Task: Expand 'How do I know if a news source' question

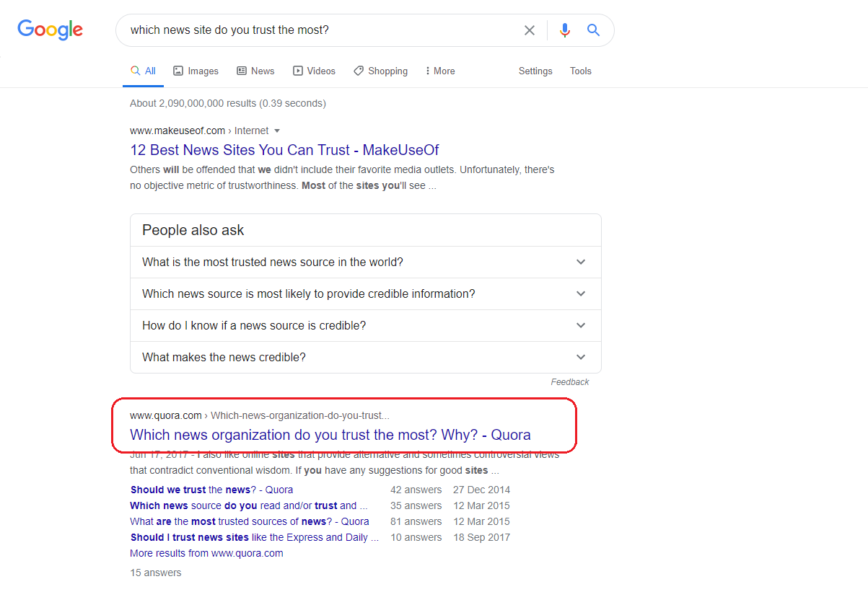Action: click(x=366, y=326)
